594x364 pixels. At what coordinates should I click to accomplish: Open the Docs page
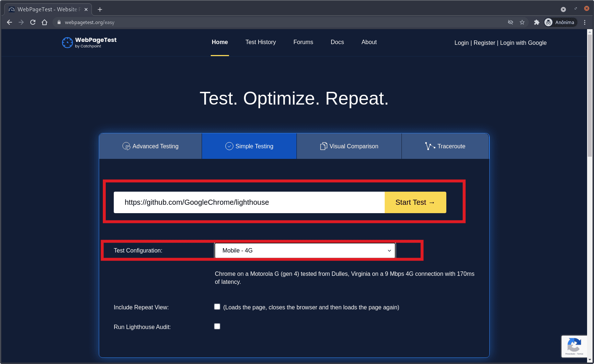[x=337, y=42]
